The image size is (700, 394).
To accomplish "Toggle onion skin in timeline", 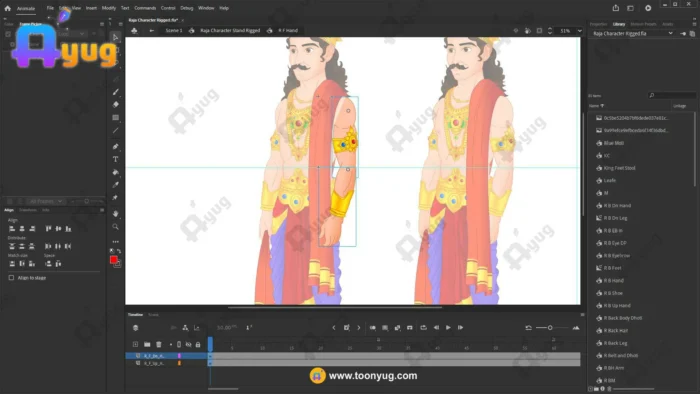I will 373,328.
